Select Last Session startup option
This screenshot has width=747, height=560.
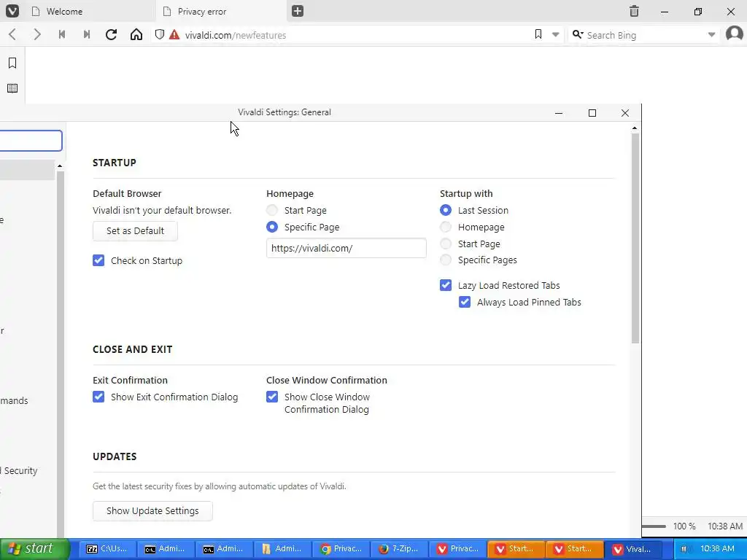446,210
